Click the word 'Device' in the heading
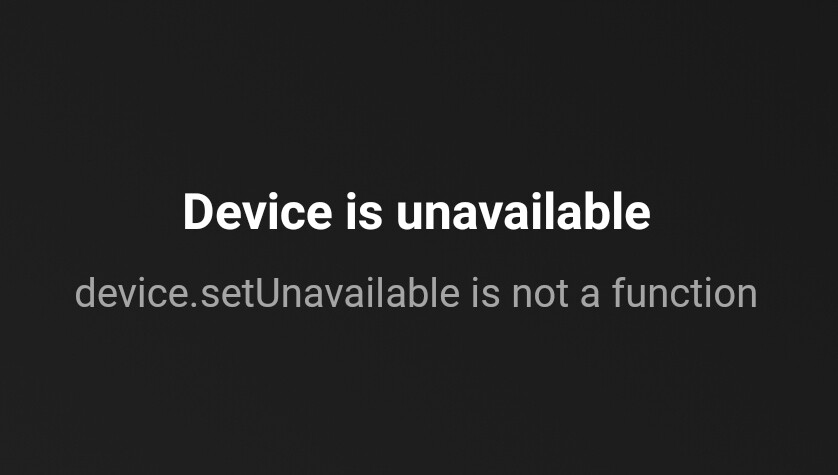The image size is (838, 475). click(258, 212)
